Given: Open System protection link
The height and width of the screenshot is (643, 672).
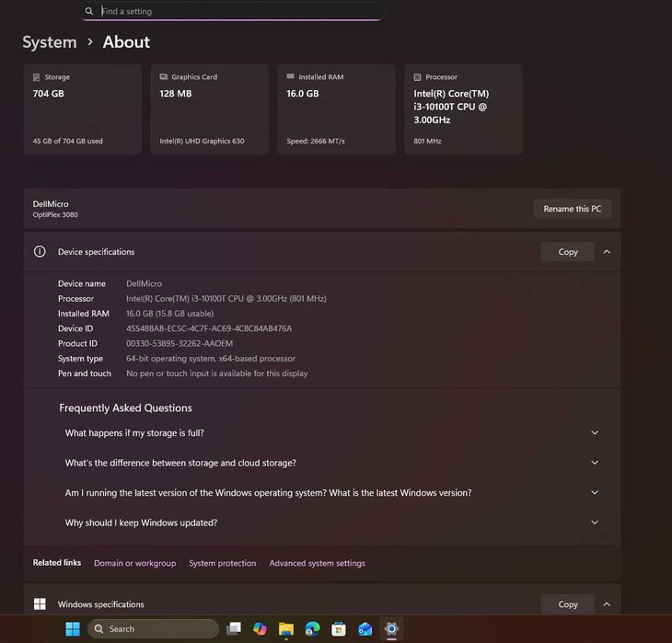Looking at the screenshot, I should tap(223, 563).
